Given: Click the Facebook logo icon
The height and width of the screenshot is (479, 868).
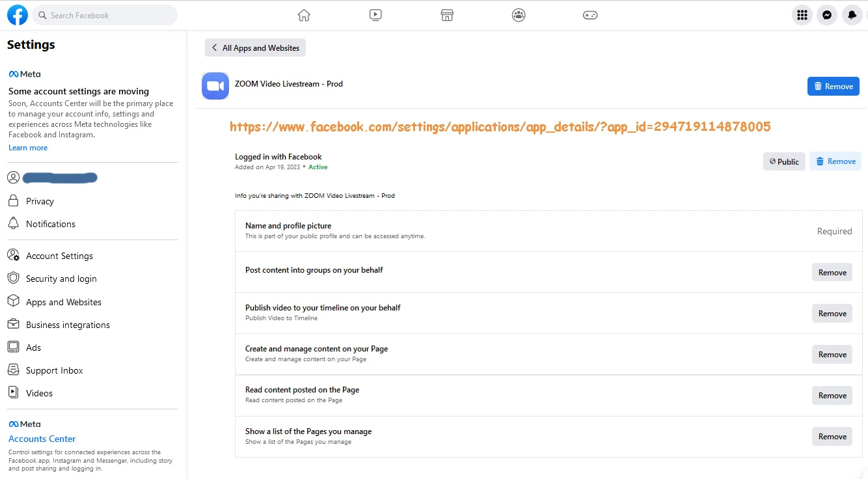Looking at the screenshot, I should click(x=18, y=15).
